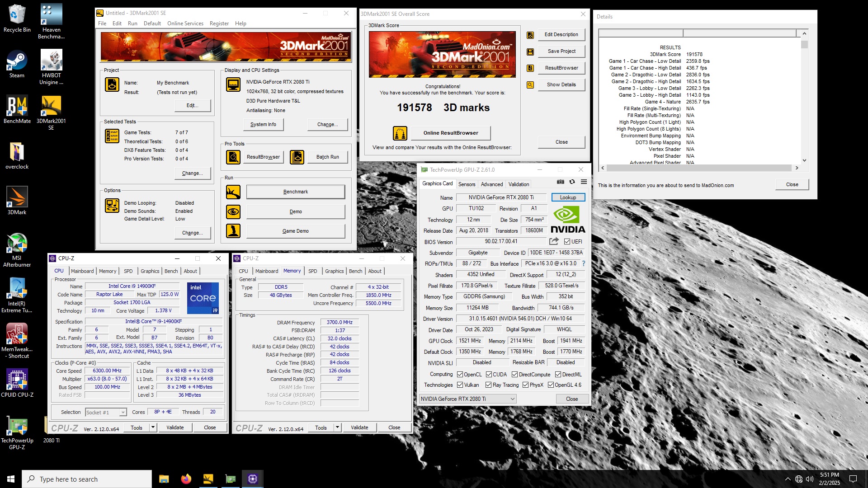Screen dimensions: 868x488
Task: Click the Windows search box on taskbar
Action: tap(87, 479)
